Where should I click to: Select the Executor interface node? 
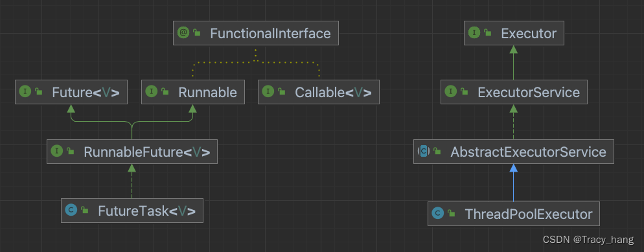click(x=514, y=33)
